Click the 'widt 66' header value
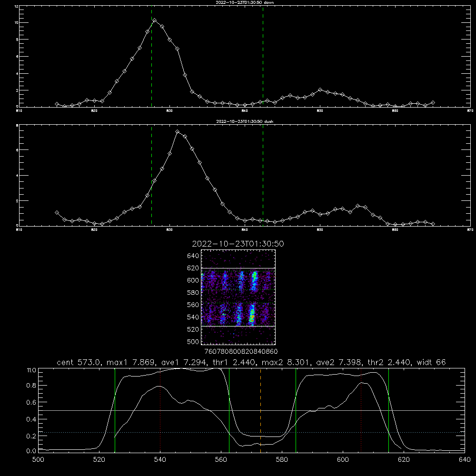The height and width of the screenshot is (476, 476). tap(431, 362)
